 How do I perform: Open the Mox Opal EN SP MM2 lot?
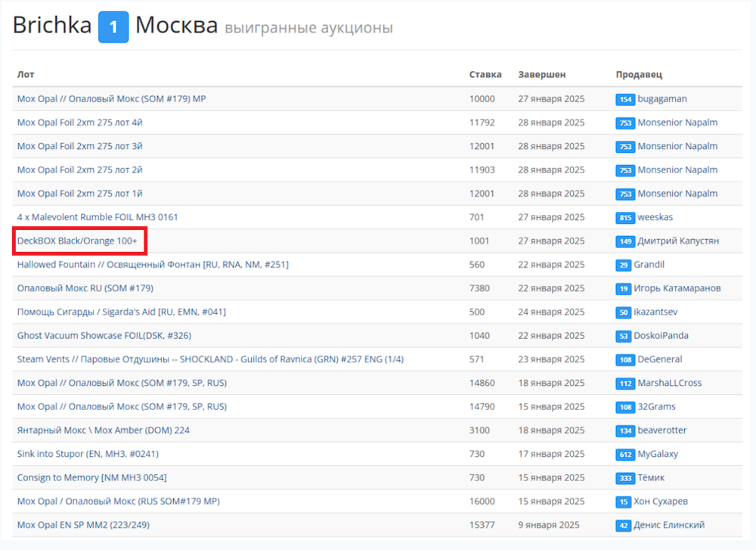coord(95,525)
